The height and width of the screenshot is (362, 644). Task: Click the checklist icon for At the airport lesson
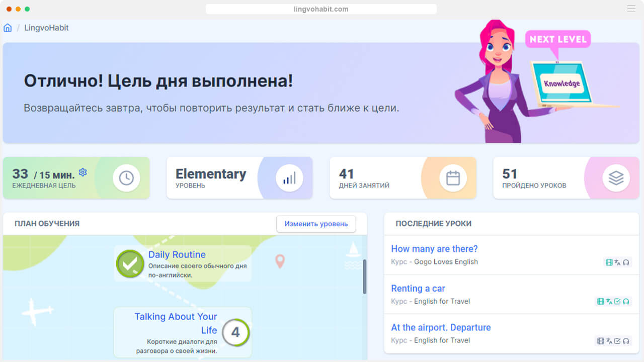617,340
